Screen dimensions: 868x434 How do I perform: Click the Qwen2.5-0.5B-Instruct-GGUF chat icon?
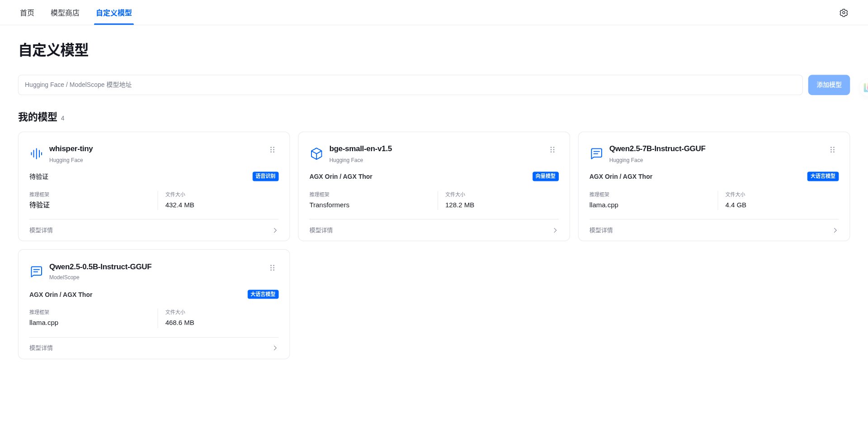pos(37,272)
